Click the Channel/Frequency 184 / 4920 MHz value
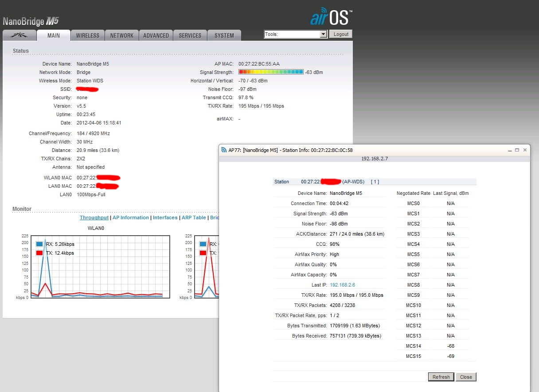539x392 pixels. [x=93, y=133]
